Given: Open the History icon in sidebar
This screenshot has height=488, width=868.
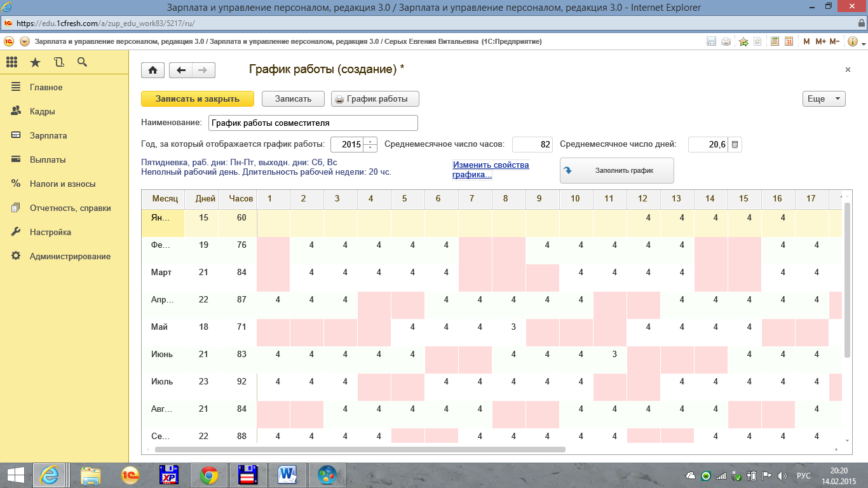Looking at the screenshot, I should 58,62.
